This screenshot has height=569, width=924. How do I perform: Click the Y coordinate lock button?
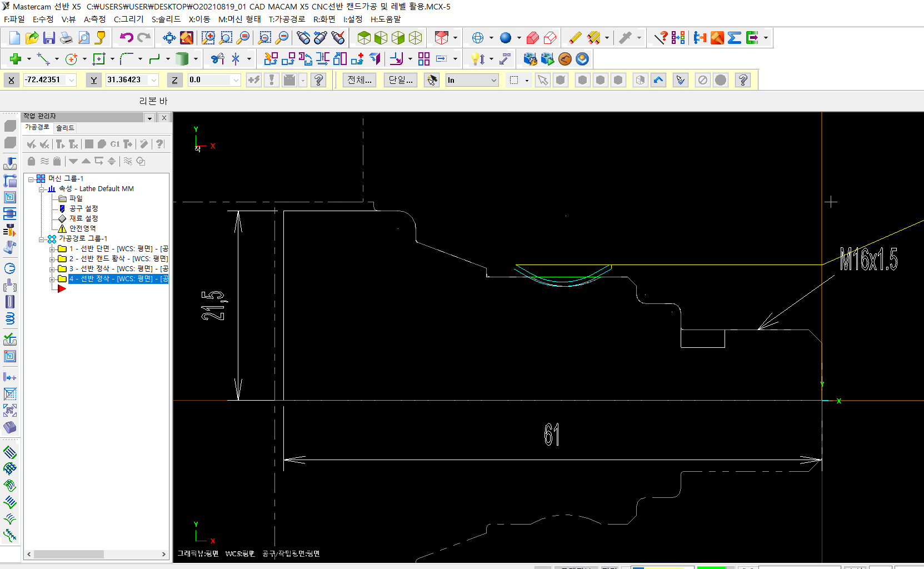(x=94, y=80)
